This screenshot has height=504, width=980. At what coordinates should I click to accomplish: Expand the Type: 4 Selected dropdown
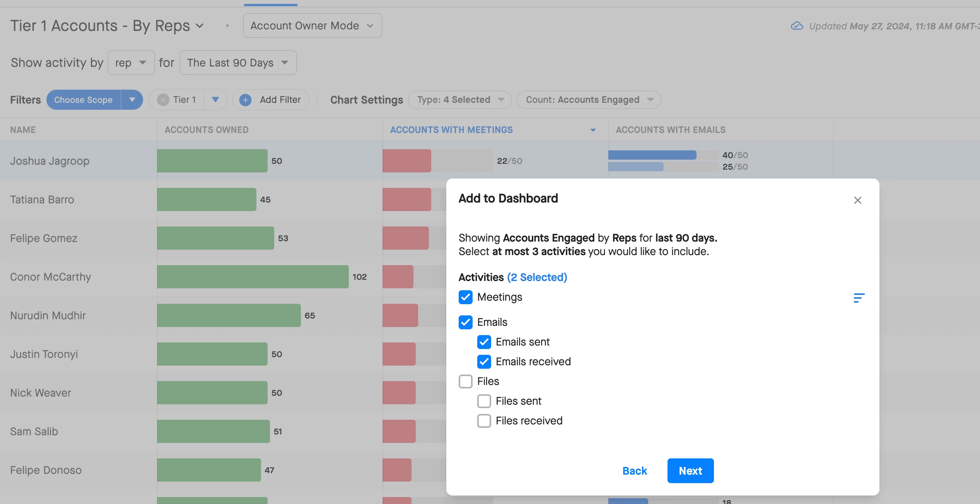click(x=460, y=100)
